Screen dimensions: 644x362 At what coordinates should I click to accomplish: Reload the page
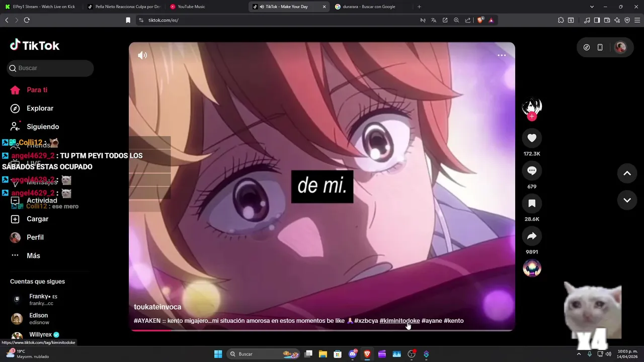(x=27, y=20)
